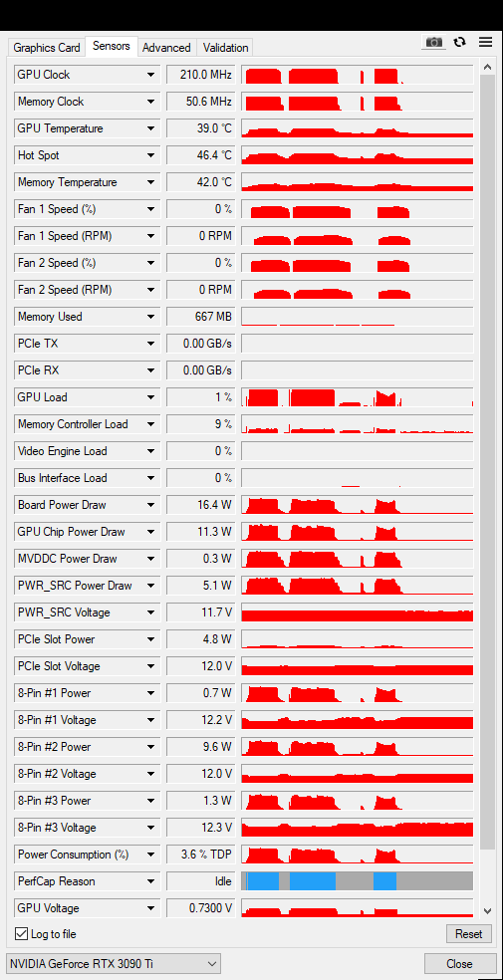Viewport: 503px width, 980px height.
Task: Open the Fan 1 Speed (RPM) dropdown arrow
Action: point(150,236)
